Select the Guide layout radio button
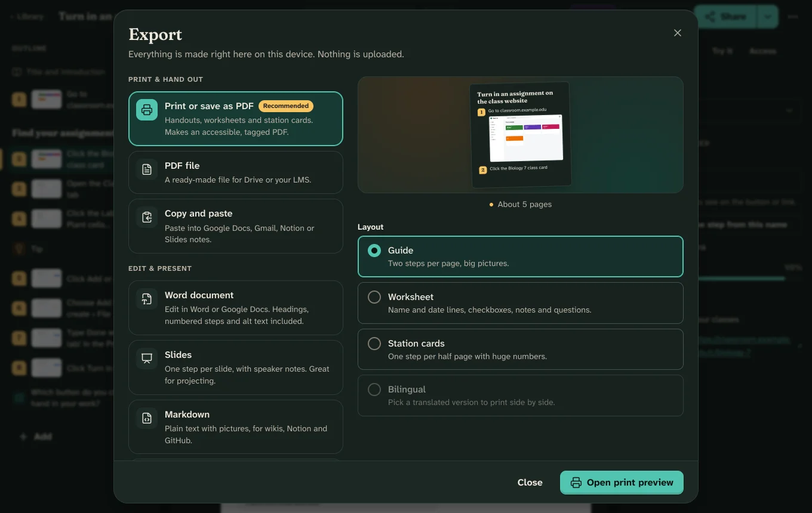This screenshot has width=812, height=513. pyautogui.click(x=374, y=251)
